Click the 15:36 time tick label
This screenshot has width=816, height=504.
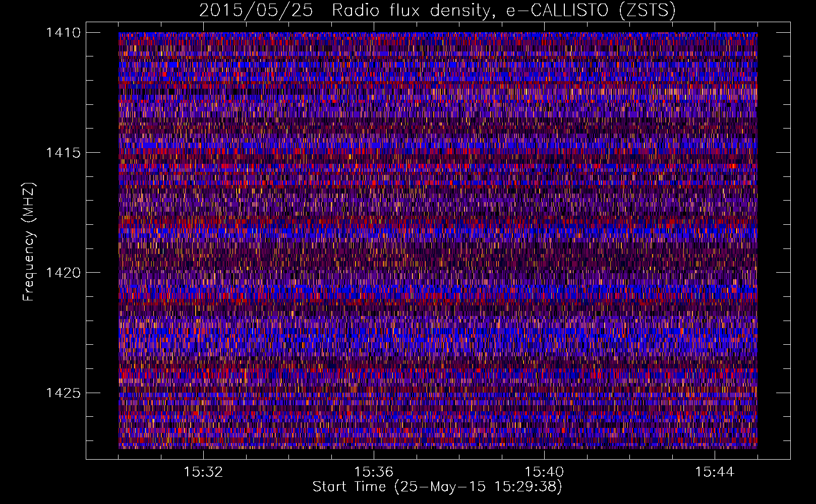[x=374, y=472]
